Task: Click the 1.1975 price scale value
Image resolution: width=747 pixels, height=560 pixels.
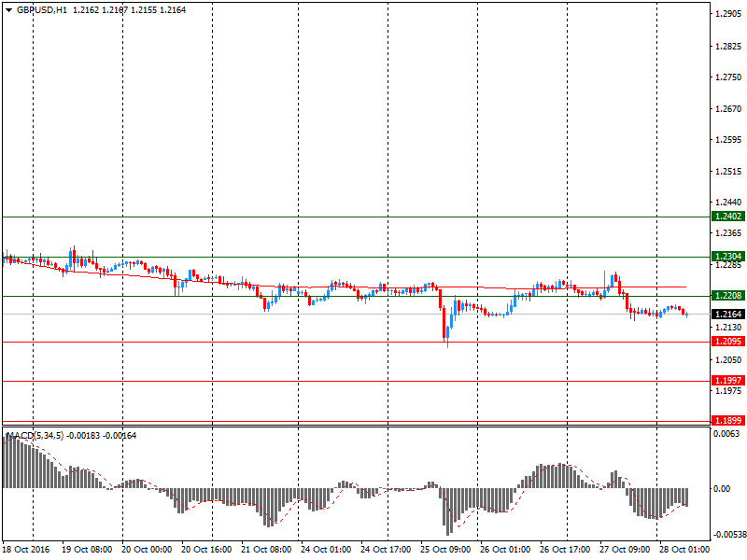Action: [728, 391]
